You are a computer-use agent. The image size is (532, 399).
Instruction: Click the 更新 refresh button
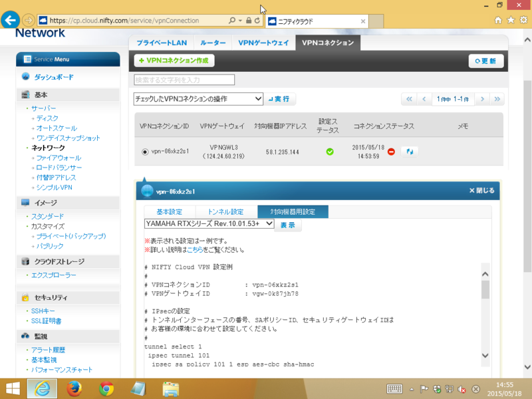486,61
